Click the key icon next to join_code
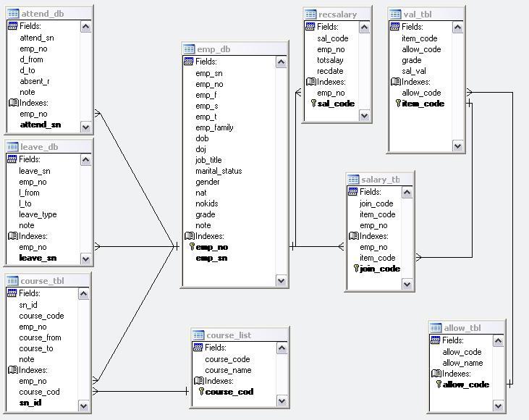 pos(356,269)
